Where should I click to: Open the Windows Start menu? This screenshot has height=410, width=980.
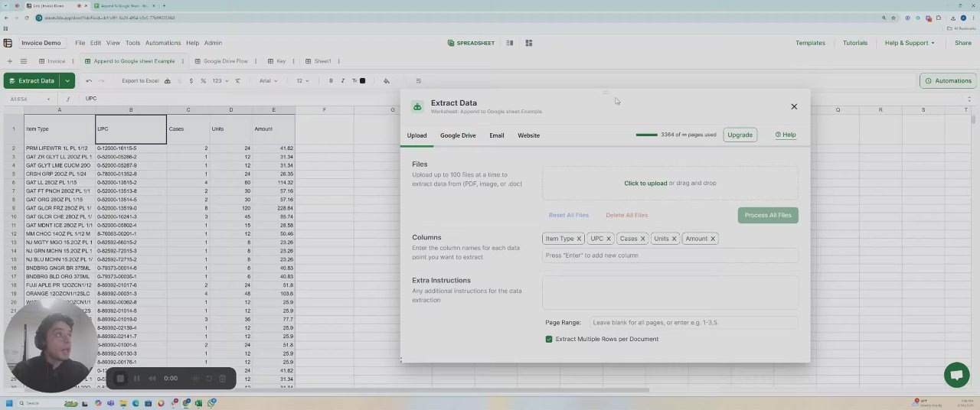[x=9, y=403]
